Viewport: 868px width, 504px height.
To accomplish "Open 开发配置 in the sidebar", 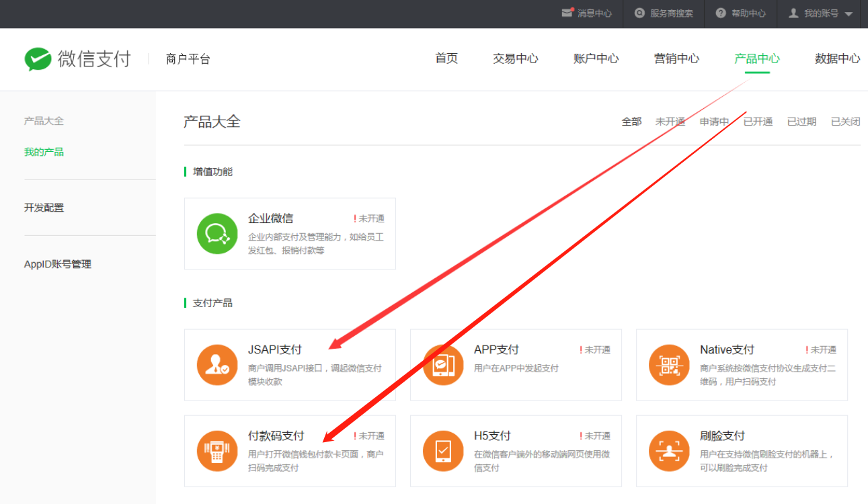I will pos(44,208).
